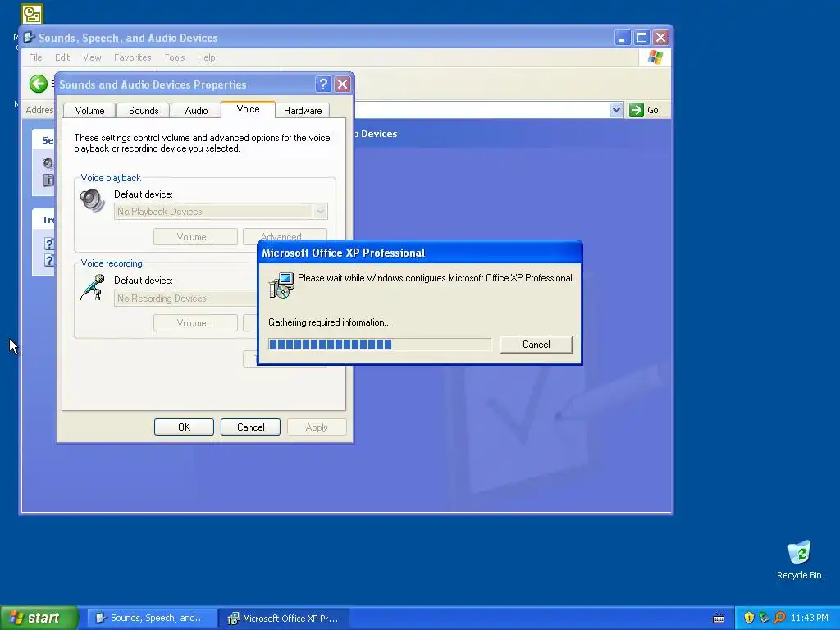Click the second help icon in sidebar panel

(48, 260)
